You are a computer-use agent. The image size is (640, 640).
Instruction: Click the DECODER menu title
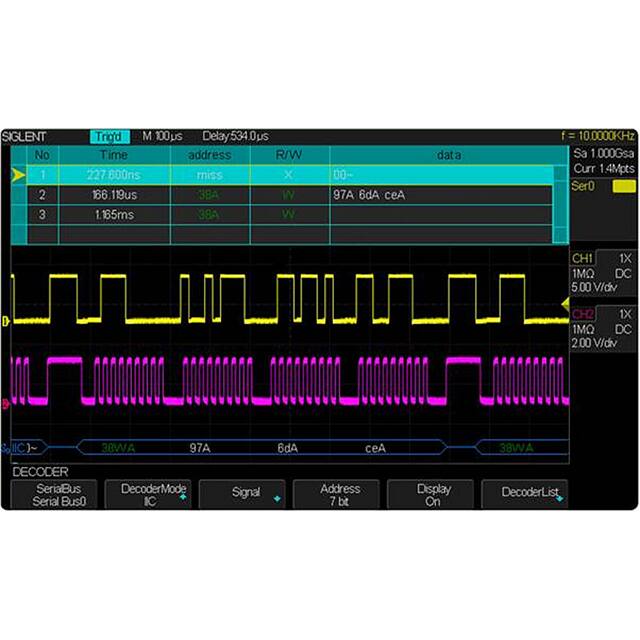point(40,472)
